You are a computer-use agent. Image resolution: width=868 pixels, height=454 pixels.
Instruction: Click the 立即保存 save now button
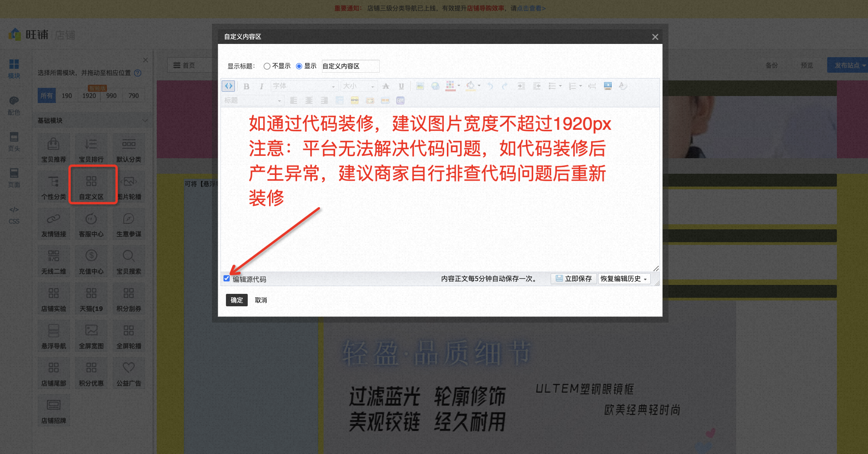tap(574, 279)
